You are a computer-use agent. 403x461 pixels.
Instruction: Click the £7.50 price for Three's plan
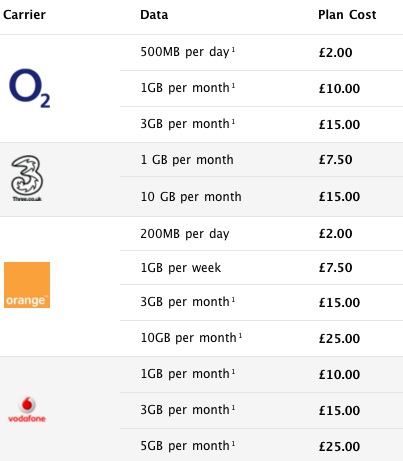[x=335, y=160]
